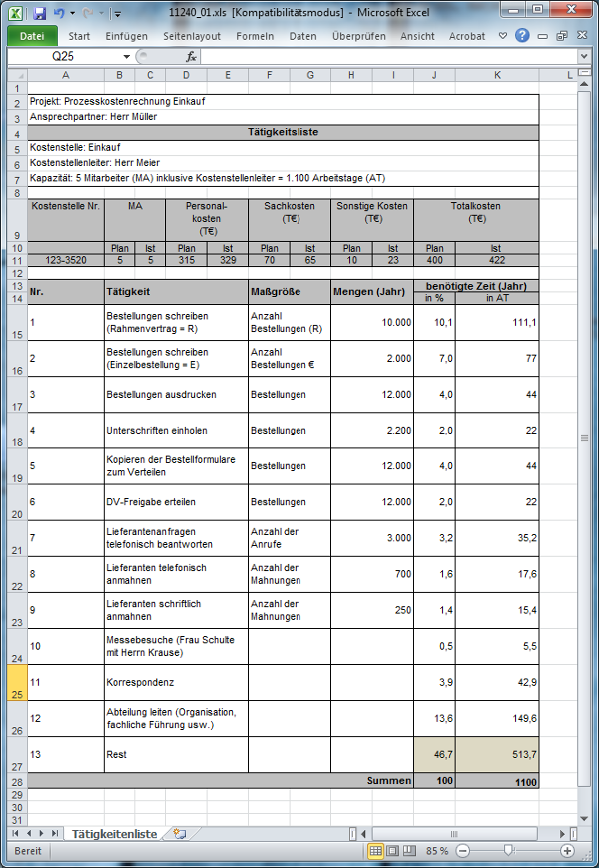
Task: Click the Save icon in quick access toolbar
Action: coord(40,13)
